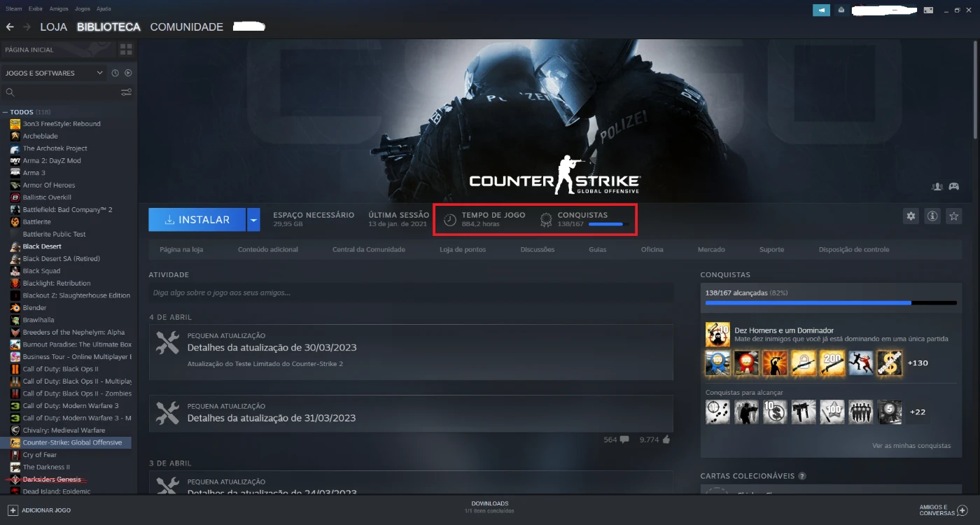980x525 pixels.
Task: Open install options dropdown arrow
Action: coord(254,220)
